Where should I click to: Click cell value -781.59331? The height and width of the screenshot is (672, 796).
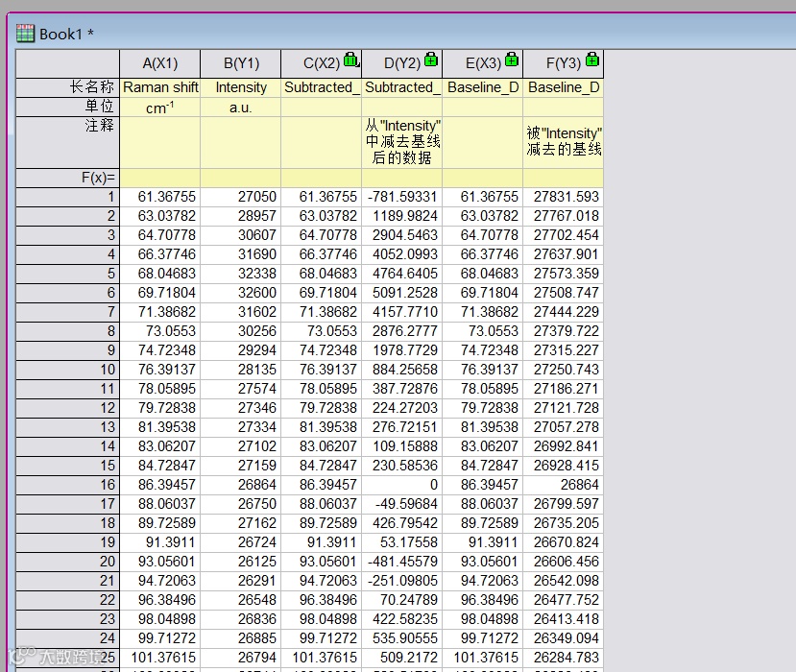pyautogui.click(x=402, y=197)
